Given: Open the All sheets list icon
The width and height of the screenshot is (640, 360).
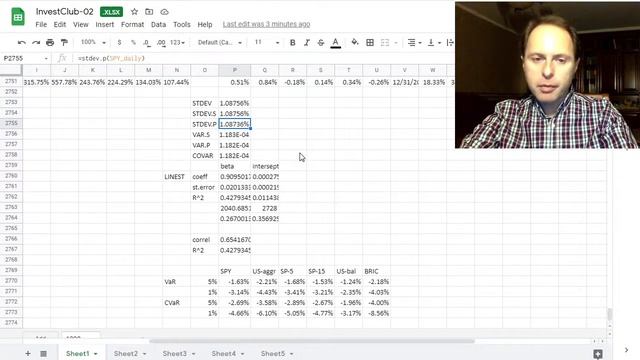Looking at the screenshot, I should coord(43,353).
